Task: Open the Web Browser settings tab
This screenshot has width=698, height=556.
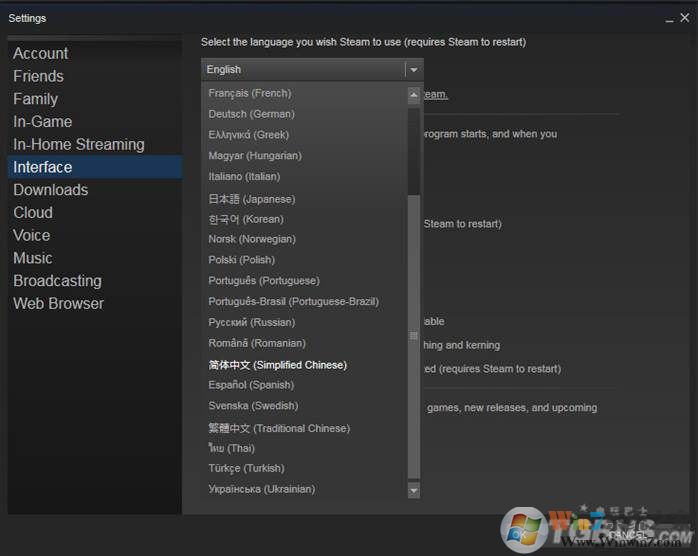Action: pos(58,303)
